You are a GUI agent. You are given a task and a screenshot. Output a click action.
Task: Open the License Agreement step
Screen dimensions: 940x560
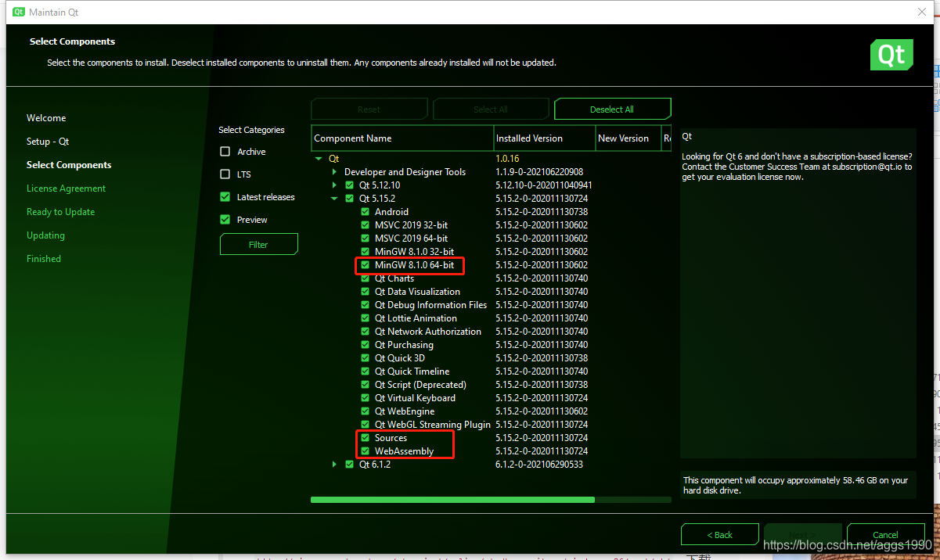[66, 188]
